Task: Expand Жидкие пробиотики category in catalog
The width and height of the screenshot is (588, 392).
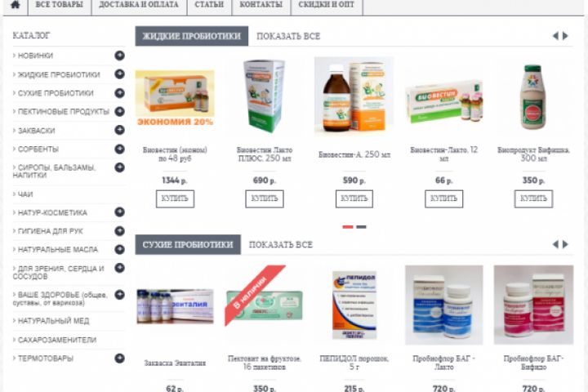Action: (119, 73)
